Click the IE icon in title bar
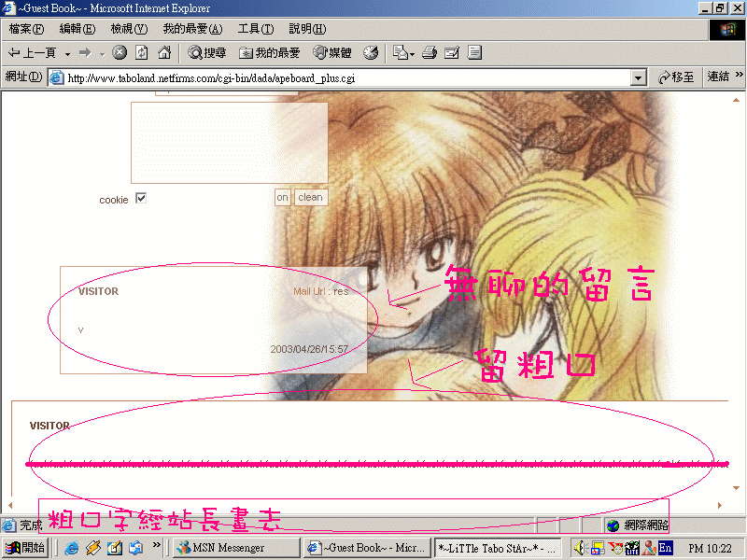This screenshot has height=560, width=747. click(8, 8)
